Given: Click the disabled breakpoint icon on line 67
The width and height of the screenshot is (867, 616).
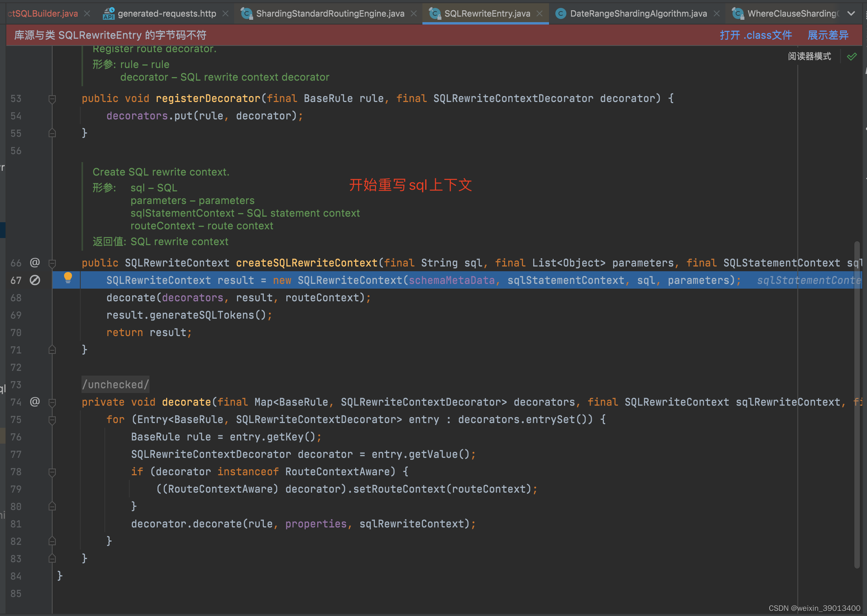Looking at the screenshot, I should coord(35,280).
